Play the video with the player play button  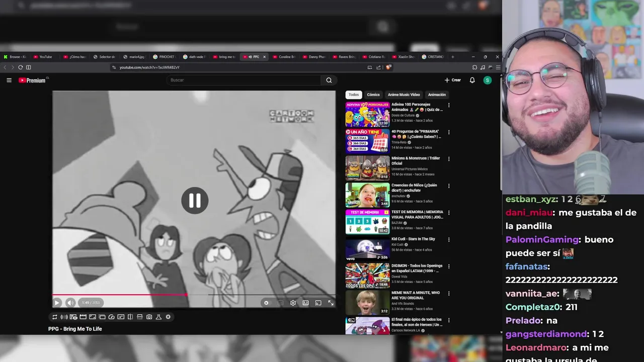tap(57, 303)
